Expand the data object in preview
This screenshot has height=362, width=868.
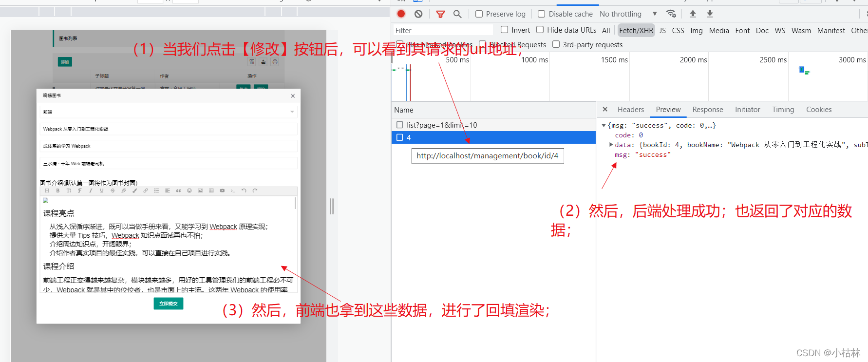click(x=611, y=145)
